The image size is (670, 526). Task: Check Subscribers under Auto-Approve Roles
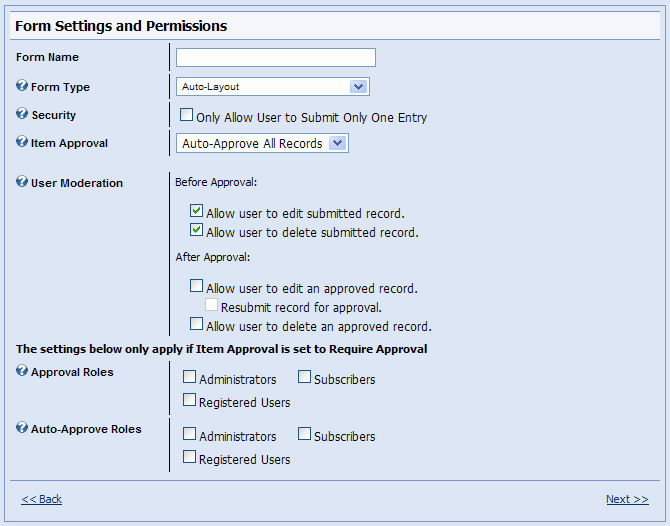coord(304,434)
